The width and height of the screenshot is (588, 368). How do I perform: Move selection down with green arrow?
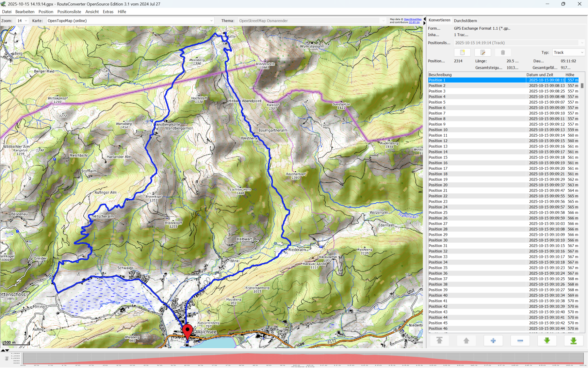(x=547, y=340)
